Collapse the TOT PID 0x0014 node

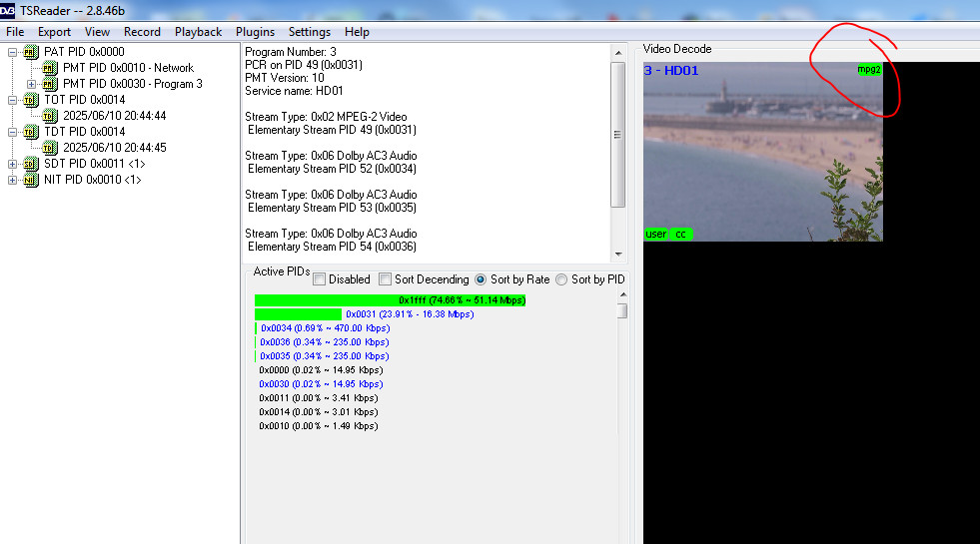pyautogui.click(x=12, y=100)
